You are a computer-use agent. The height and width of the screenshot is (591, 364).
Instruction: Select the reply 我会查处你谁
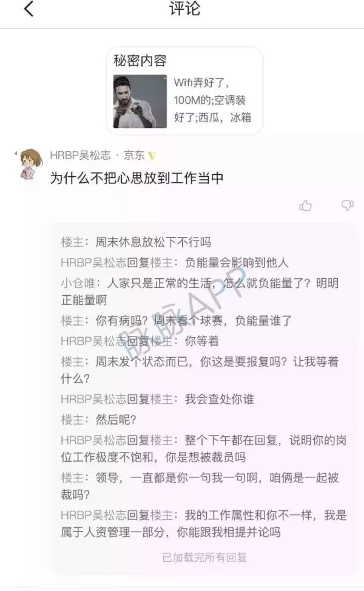(x=157, y=399)
